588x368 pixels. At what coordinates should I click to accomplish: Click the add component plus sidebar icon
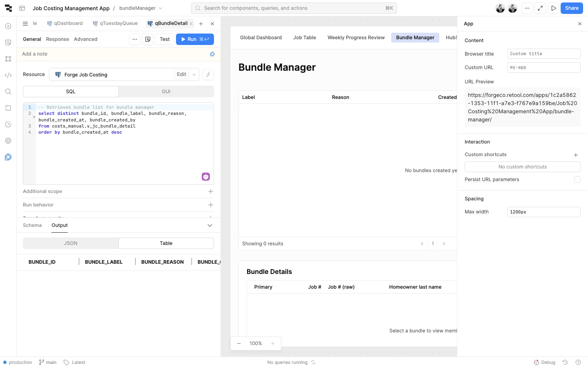pos(8,26)
